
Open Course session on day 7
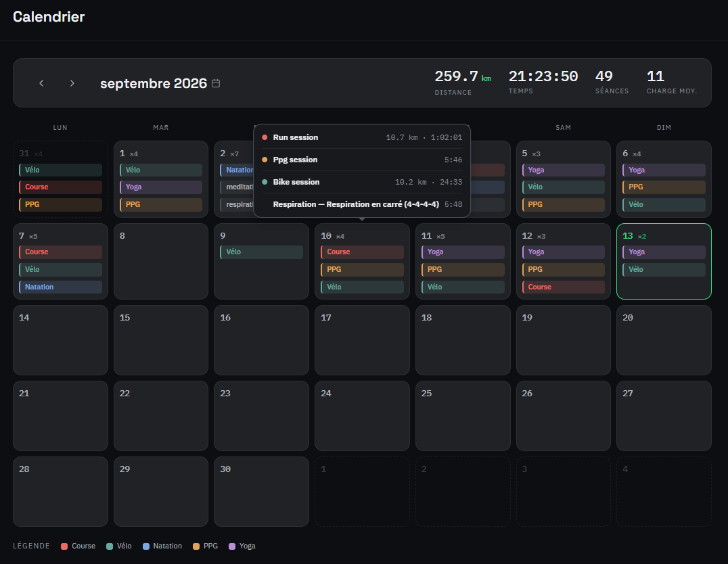60,252
